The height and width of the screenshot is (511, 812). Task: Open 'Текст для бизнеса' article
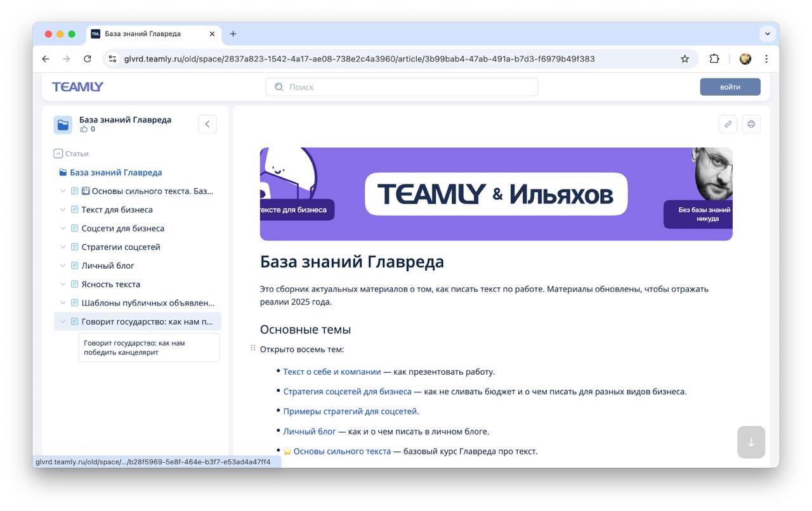tap(117, 210)
